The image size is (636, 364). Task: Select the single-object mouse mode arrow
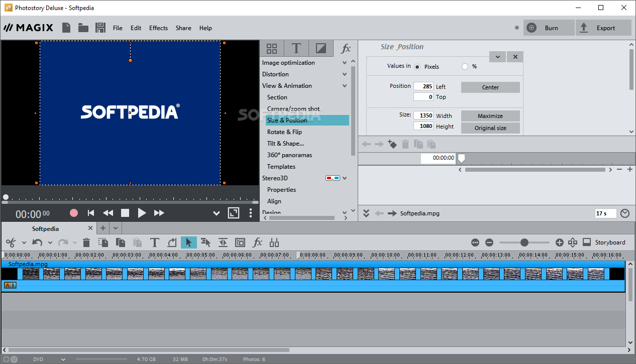click(189, 242)
